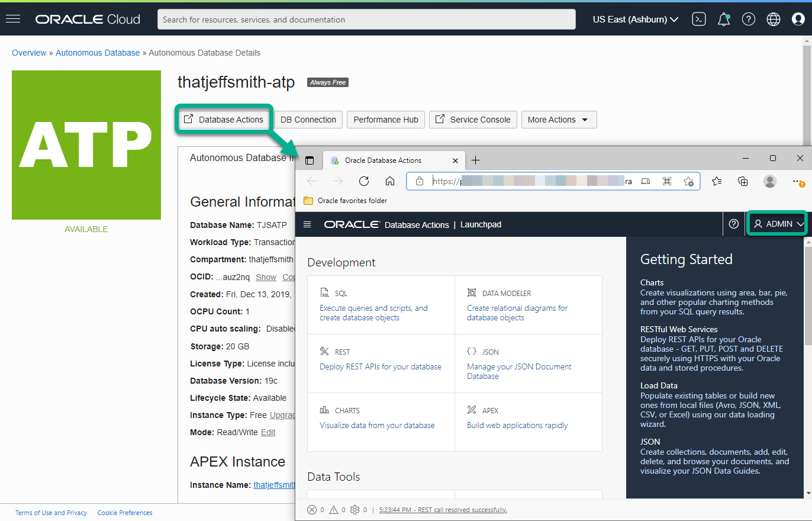812x521 pixels.
Task: Click the REST call resolved status message
Action: pyautogui.click(x=443, y=510)
